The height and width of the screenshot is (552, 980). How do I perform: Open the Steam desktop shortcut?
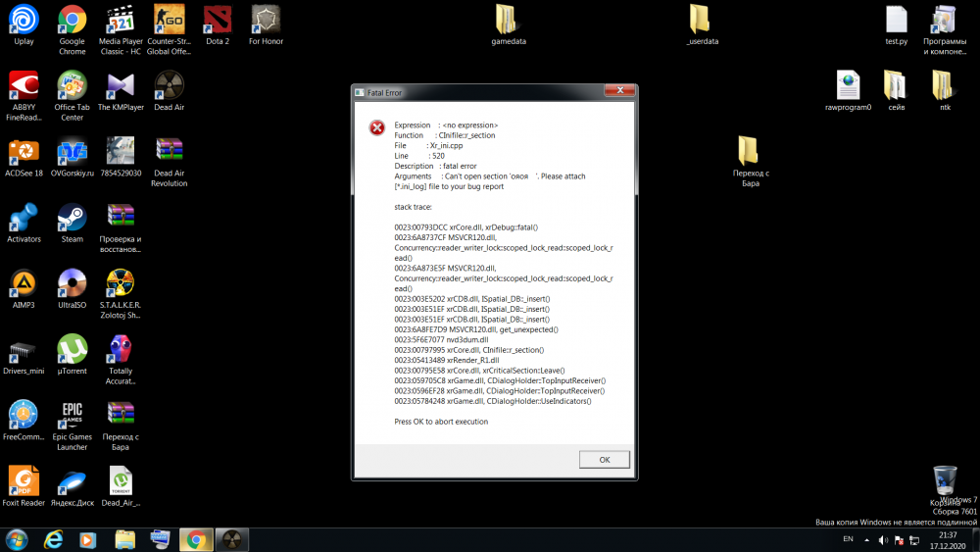72,221
